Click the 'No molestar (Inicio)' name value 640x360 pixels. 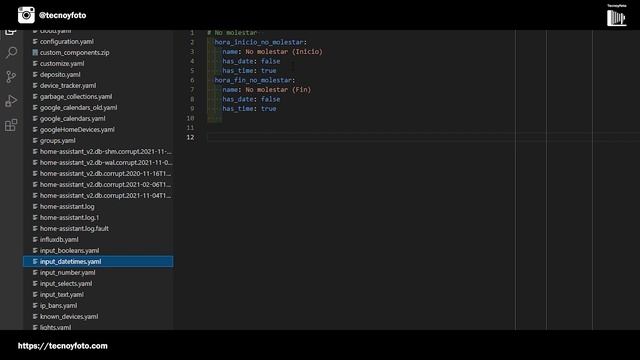click(x=284, y=52)
